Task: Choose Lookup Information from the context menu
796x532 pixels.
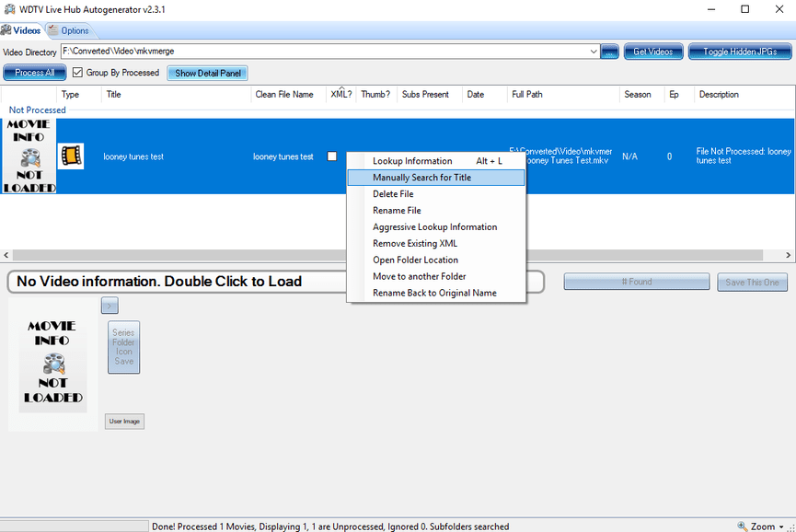Action: [436, 161]
